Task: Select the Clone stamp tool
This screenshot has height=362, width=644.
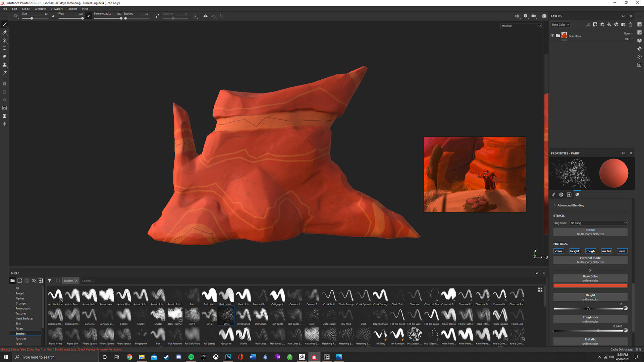Action: tap(4, 65)
